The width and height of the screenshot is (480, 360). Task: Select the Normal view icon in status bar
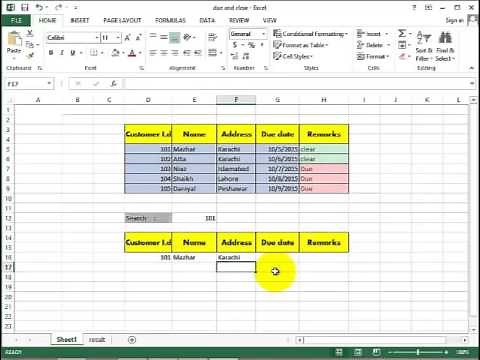[x=339, y=352]
